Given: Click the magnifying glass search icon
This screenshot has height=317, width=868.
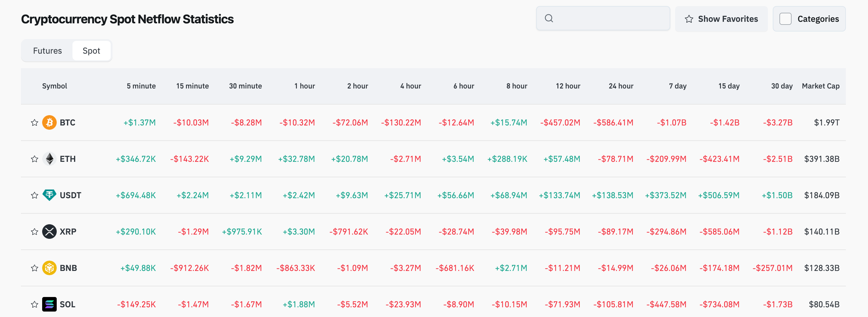Looking at the screenshot, I should [x=550, y=18].
